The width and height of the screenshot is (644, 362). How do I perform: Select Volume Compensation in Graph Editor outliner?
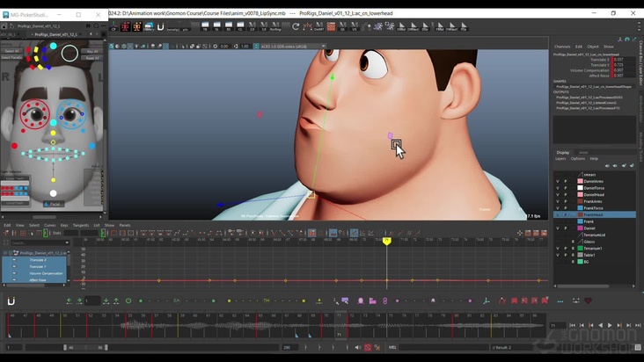[x=46, y=273]
